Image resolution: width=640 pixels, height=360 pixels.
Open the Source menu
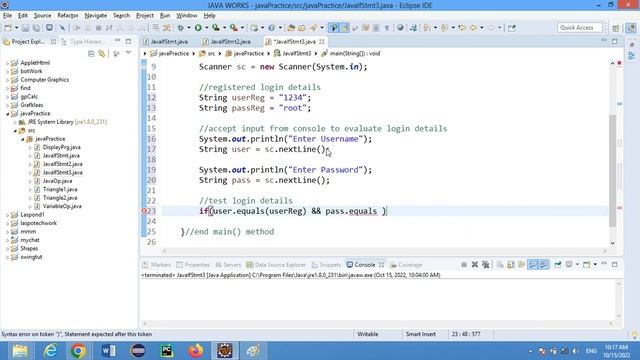click(x=42, y=16)
